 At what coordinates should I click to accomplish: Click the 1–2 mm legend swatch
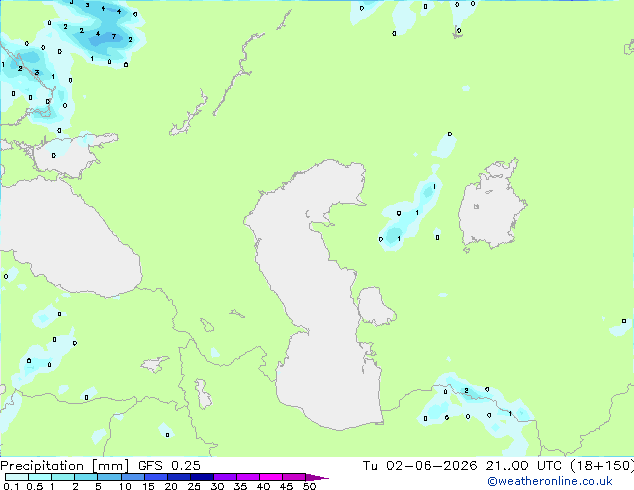coord(63,477)
